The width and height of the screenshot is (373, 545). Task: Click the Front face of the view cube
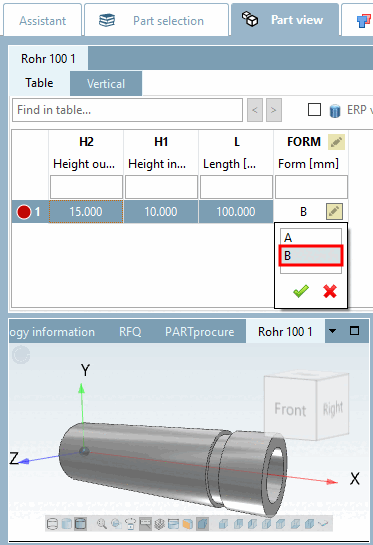(290, 409)
